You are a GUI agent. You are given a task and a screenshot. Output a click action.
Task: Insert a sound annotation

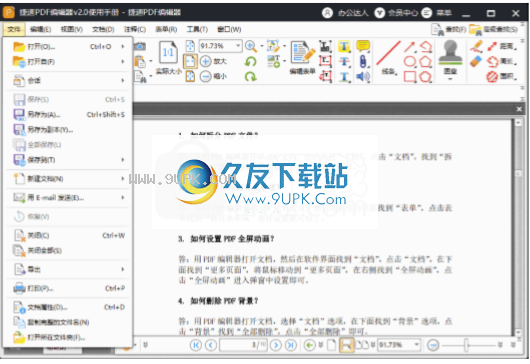(363, 77)
